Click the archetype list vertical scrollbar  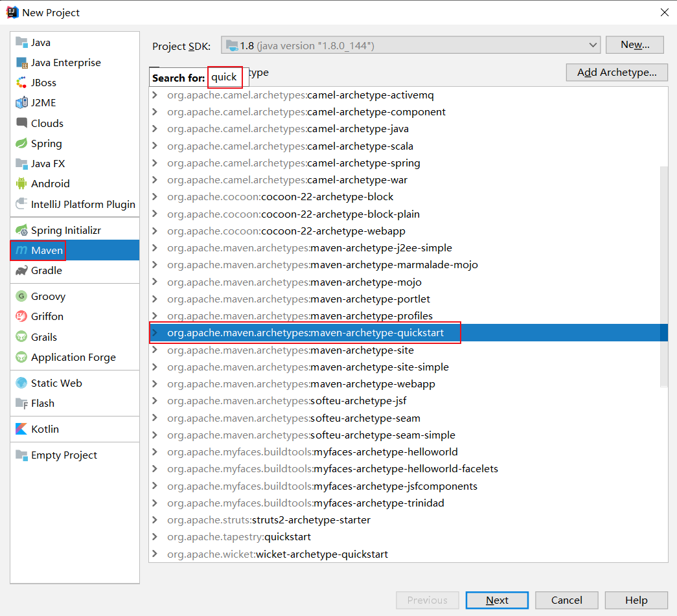point(664,277)
